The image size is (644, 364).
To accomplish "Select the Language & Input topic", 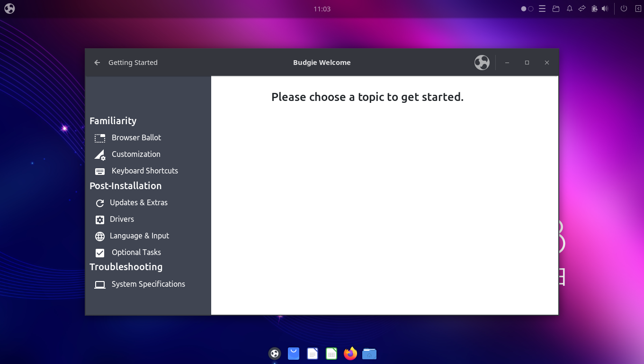I will 139,236.
